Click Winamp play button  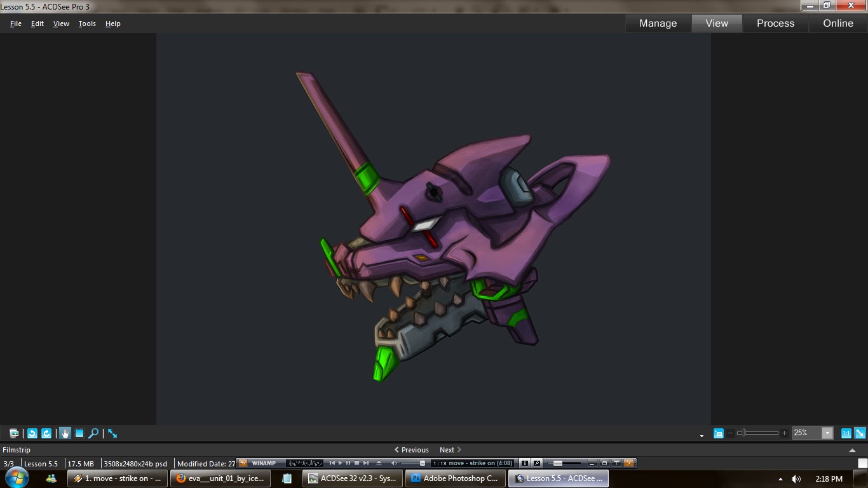(340, 463)
